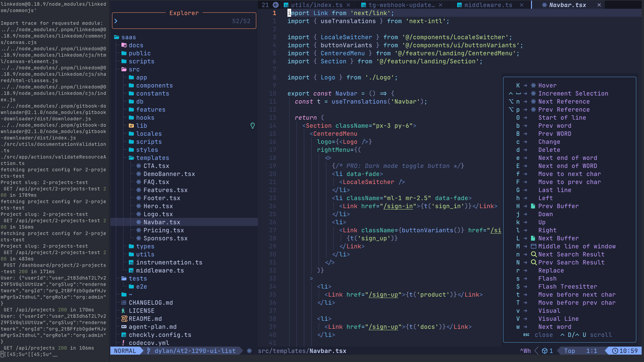Image resolution: width=644 pixels, height=362 pixels.
Task: Click the clock icon in statusline
Action: click(615, 351)
